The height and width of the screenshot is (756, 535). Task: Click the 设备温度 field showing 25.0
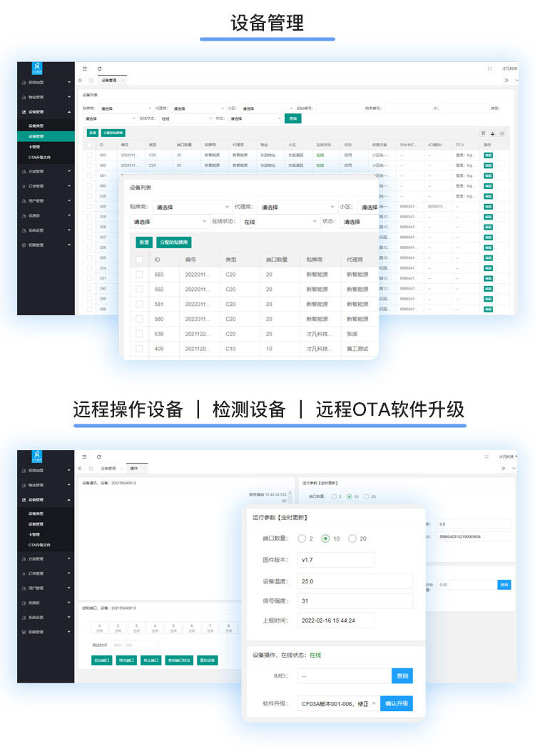(355, 581)
